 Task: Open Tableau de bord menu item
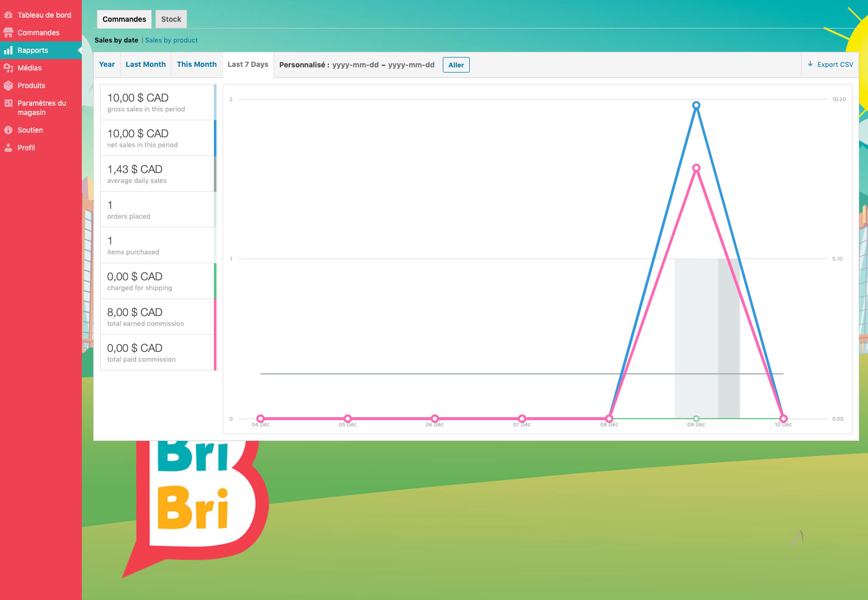click(41, 15)
